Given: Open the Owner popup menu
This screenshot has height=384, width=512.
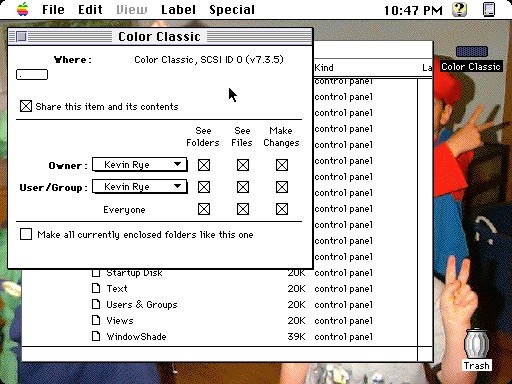Looking at the screenshot, I should coord(140,165).
